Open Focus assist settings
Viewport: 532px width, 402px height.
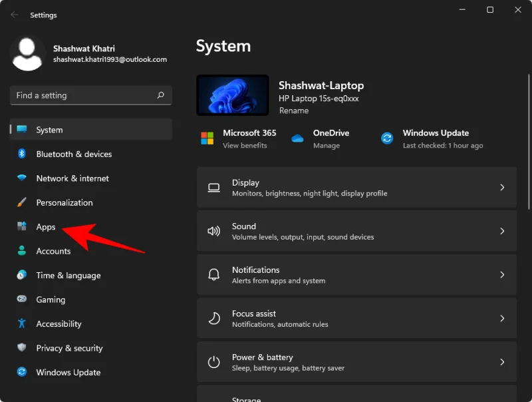click(x=358, y=318)
